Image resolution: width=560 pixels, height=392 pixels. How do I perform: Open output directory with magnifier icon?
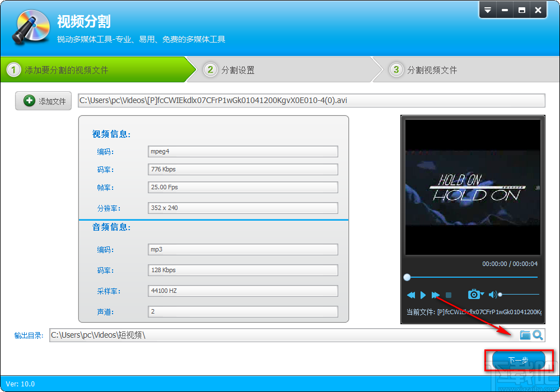pos(538,335)
